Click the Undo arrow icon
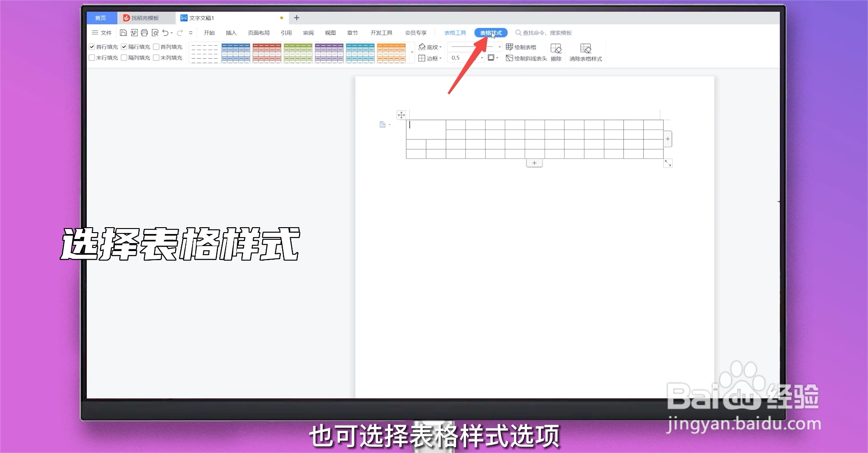This screenshot has width=868, height=453. coord(165,33)
